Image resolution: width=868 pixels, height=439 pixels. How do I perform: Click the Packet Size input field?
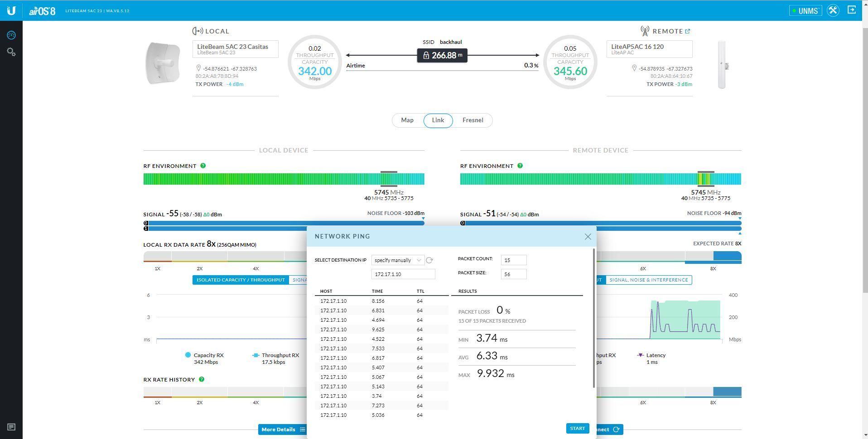coord(513,274)
